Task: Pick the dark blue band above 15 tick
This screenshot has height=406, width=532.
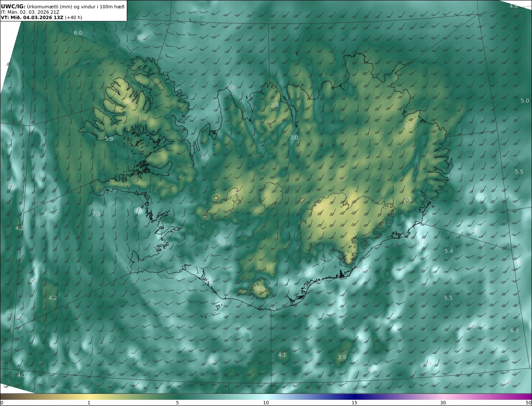Action: click(355, 396)
